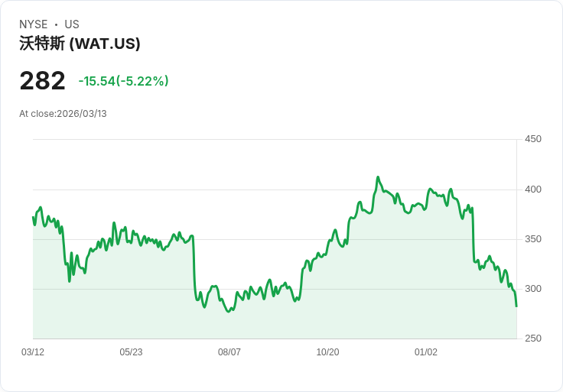Screen dimensions: 563x392
Task: Click the 08/07 date on x-axis
Action: click(x=229, y=352)
